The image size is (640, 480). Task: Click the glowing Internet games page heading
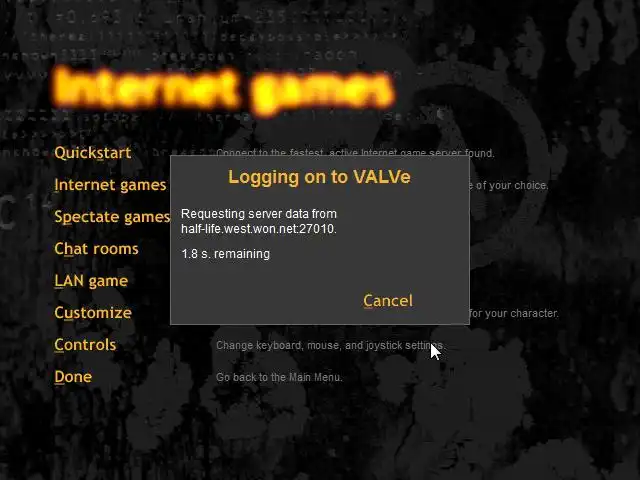pos(224,89)
